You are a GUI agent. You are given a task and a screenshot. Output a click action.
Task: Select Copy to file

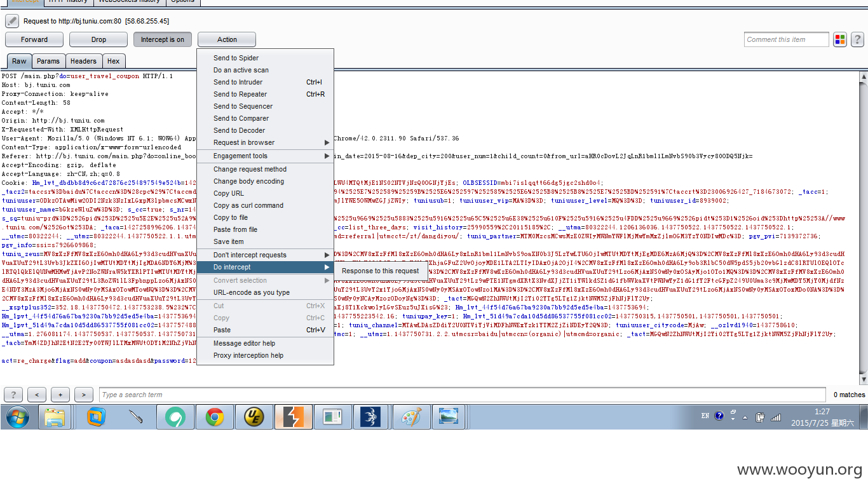tap(265, 217)
